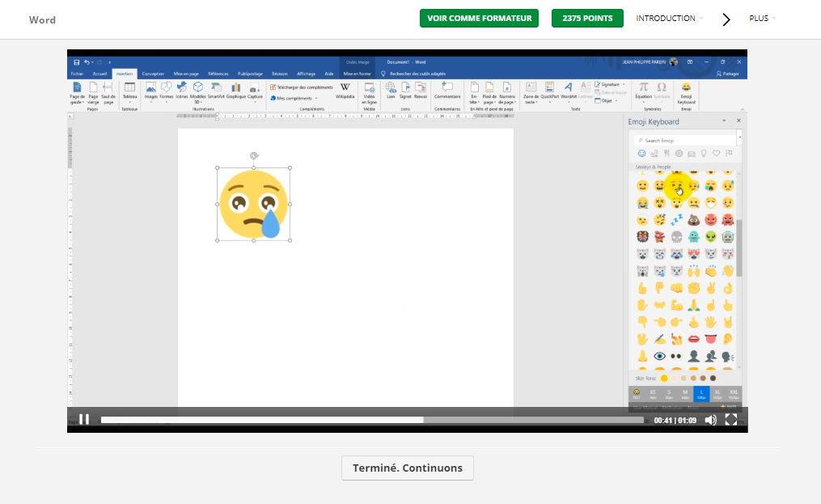Click the Terminé. Continuons button

click(x=407, y=468)
